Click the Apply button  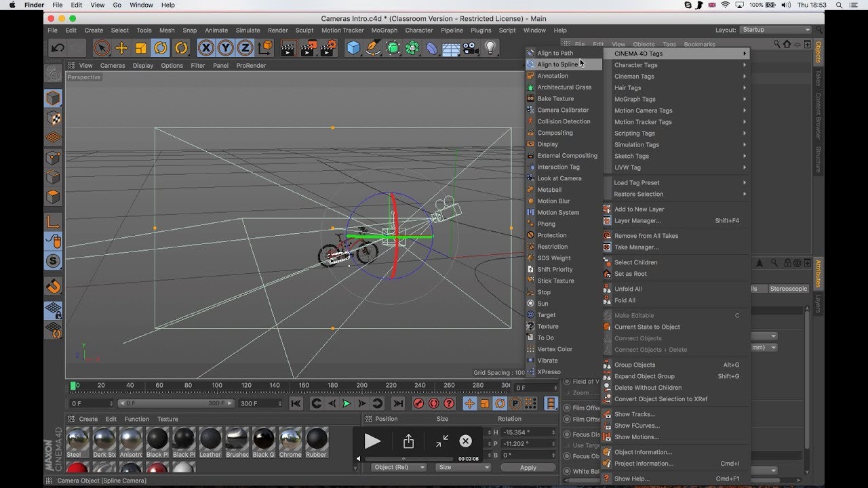click(528, 468)
